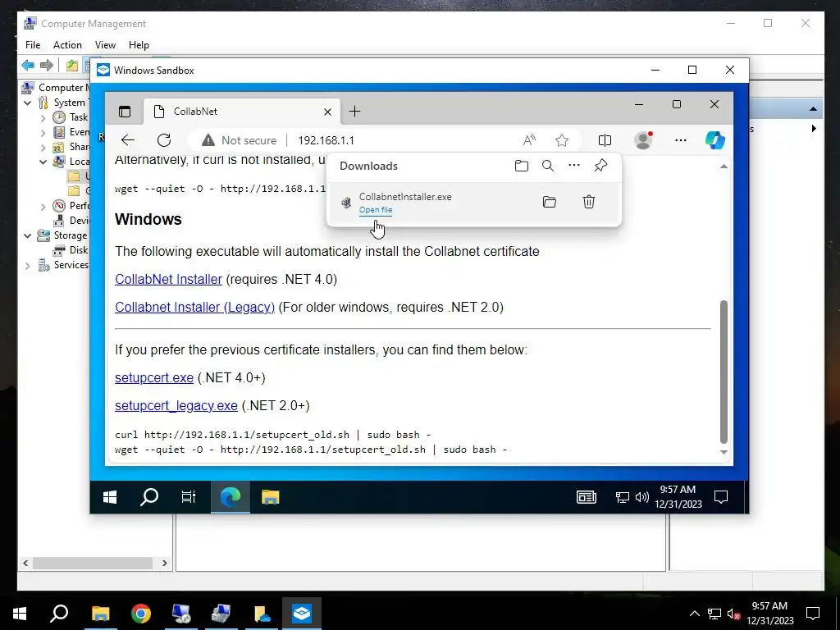Viewport: 840px width, 630px height.
Task: Click Up one level toolbar icon
Action: point(72,66)
